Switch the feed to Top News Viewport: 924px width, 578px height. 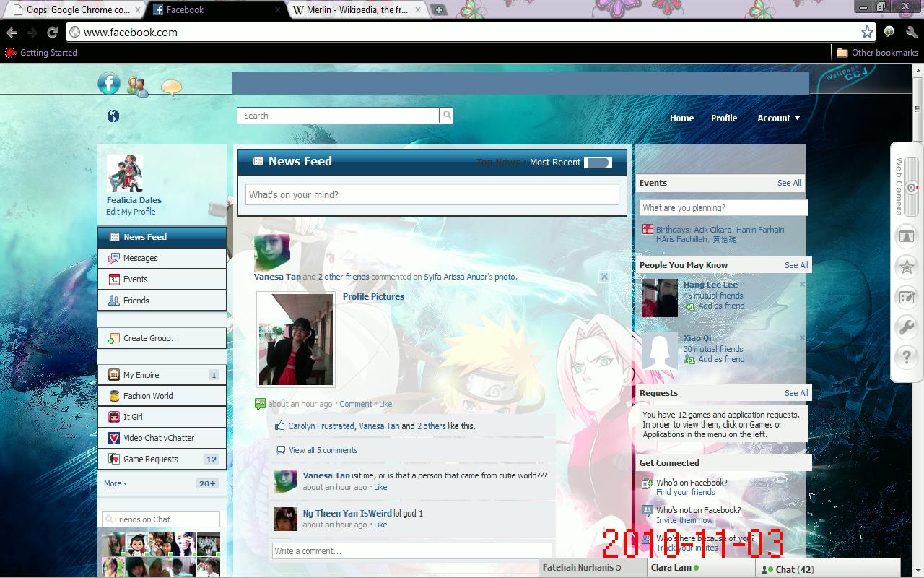[498, 163]
